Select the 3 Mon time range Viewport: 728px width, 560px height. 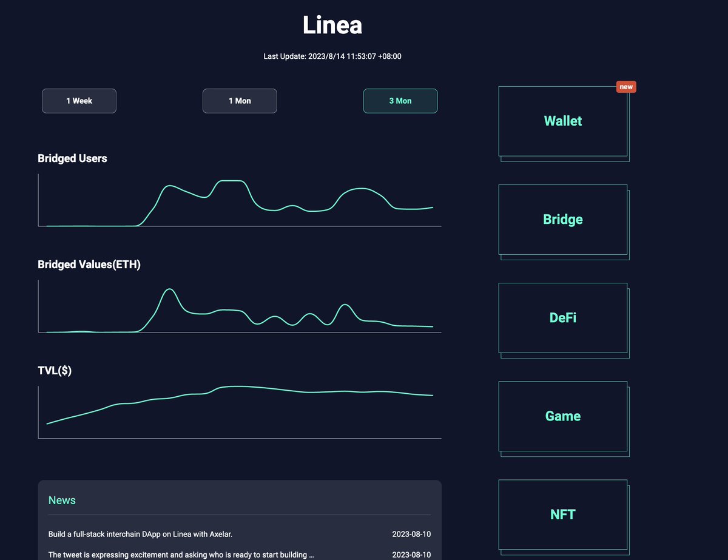pos(400,101)
